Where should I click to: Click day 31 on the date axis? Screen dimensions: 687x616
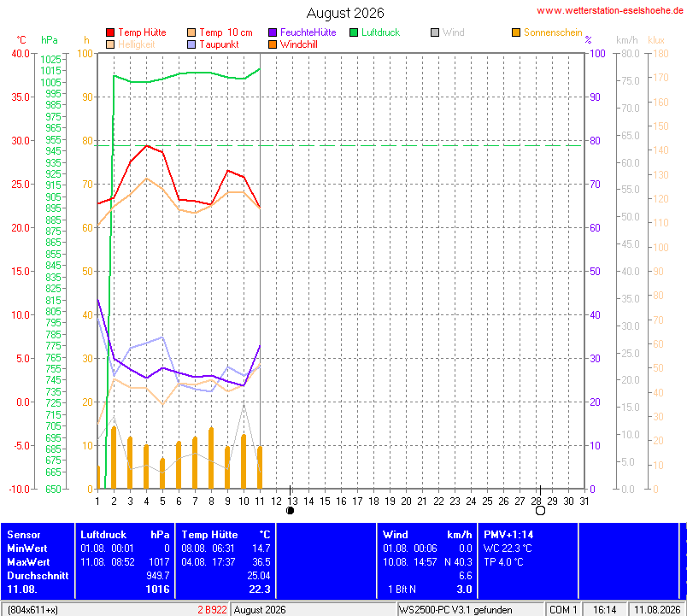584,502
